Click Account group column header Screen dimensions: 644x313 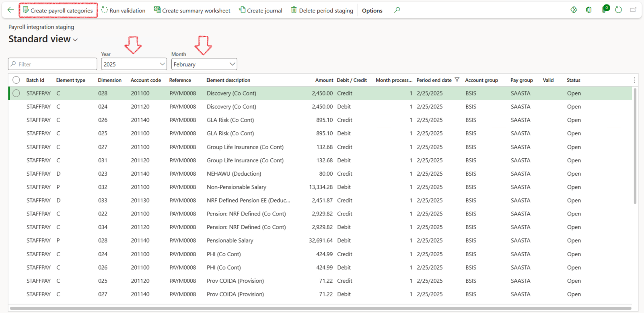(481, 80)
